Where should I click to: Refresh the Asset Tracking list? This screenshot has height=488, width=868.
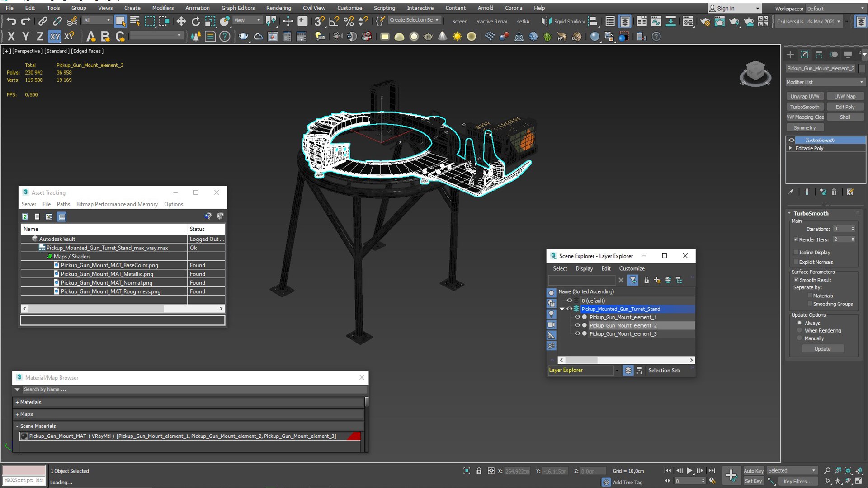pyautogui.click(x=25, y=217)
